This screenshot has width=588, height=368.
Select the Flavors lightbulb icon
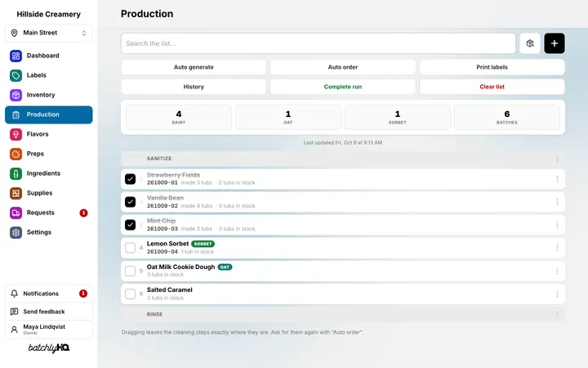coord(16,134)
